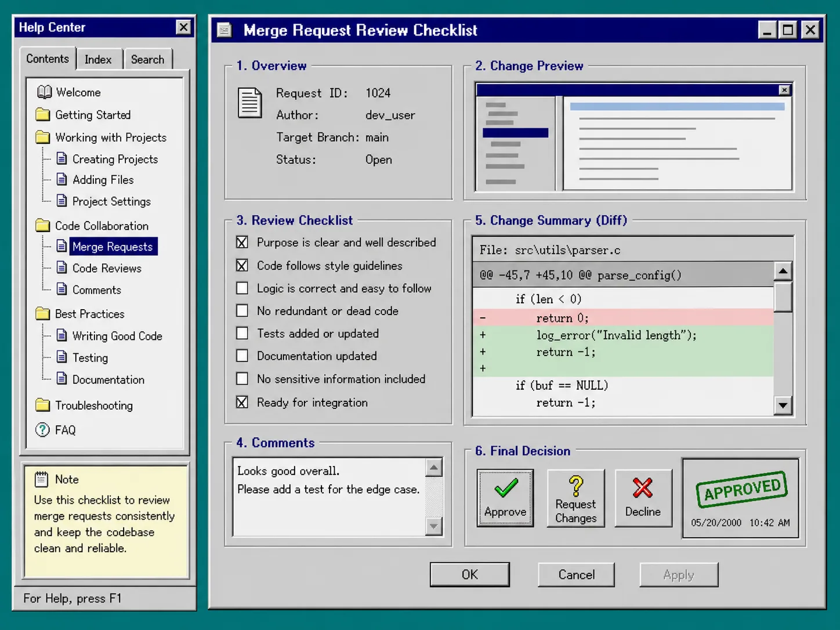Click the Best Practices folder icon
Screen dimensions: 840x630
pos(43,313)
